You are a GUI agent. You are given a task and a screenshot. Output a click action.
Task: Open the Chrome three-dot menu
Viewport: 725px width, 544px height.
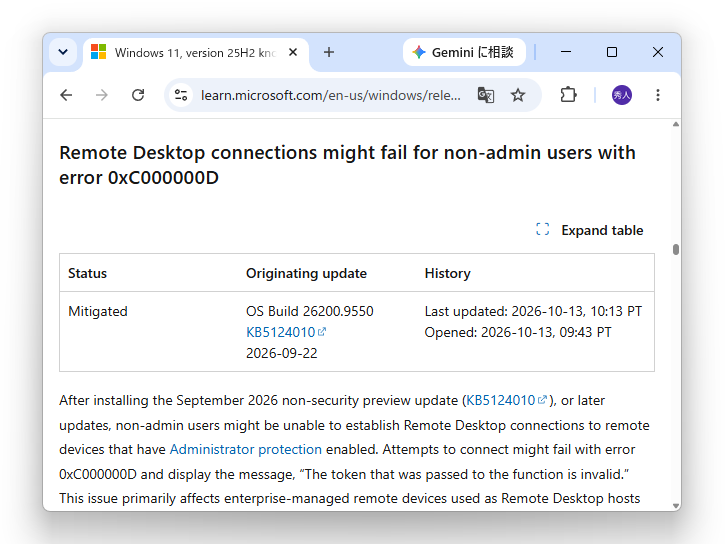click(657, 95)
